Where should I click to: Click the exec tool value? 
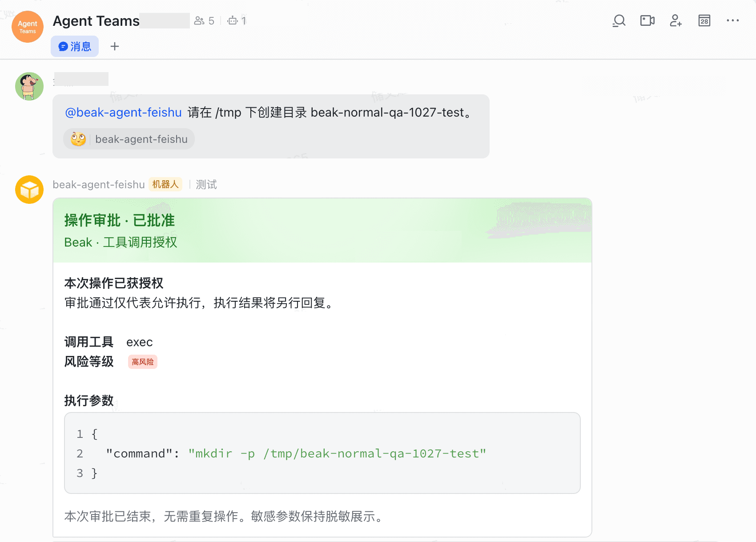140,342
